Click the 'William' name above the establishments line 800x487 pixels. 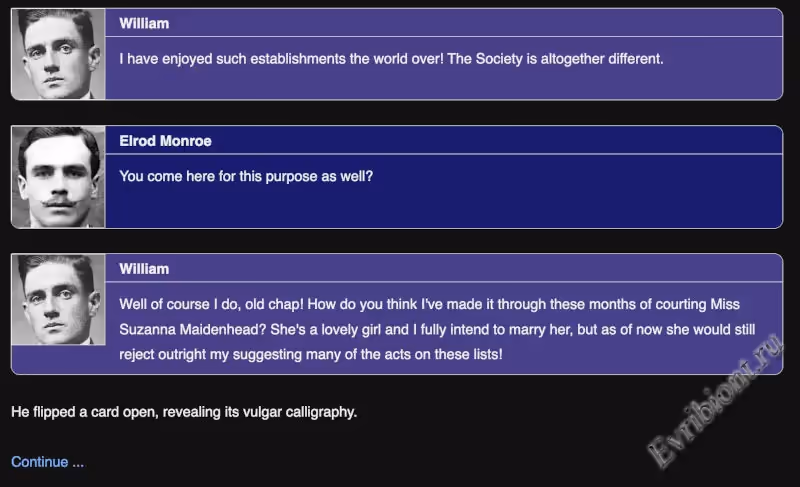pos(144,23)
